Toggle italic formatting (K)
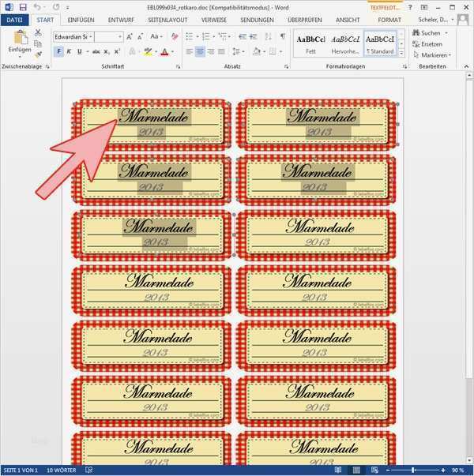 pyautogui.click(x=69, y=52)
